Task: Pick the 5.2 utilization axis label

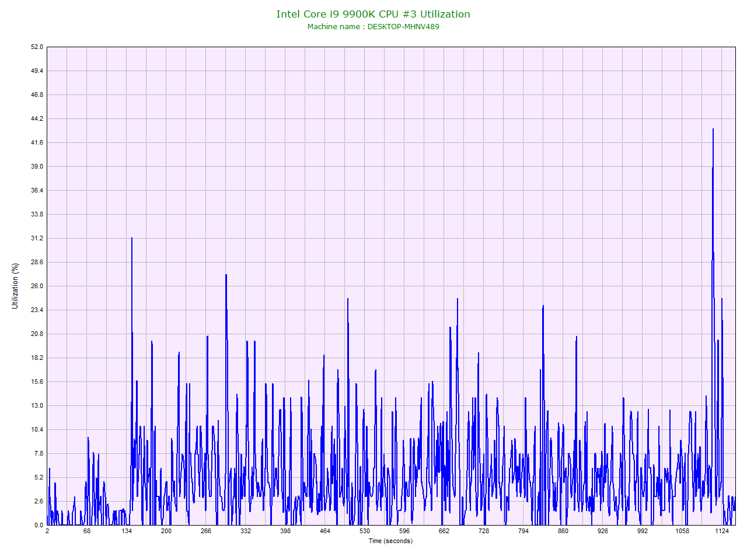Action: point(39,477)
